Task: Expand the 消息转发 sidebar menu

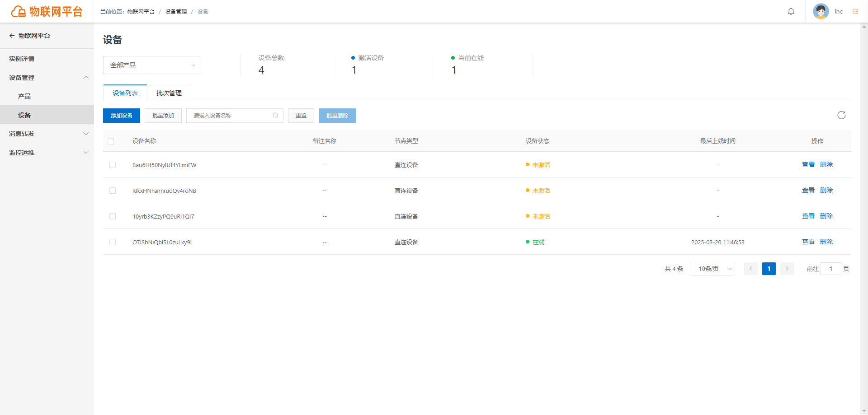Action: coord(47,134)
